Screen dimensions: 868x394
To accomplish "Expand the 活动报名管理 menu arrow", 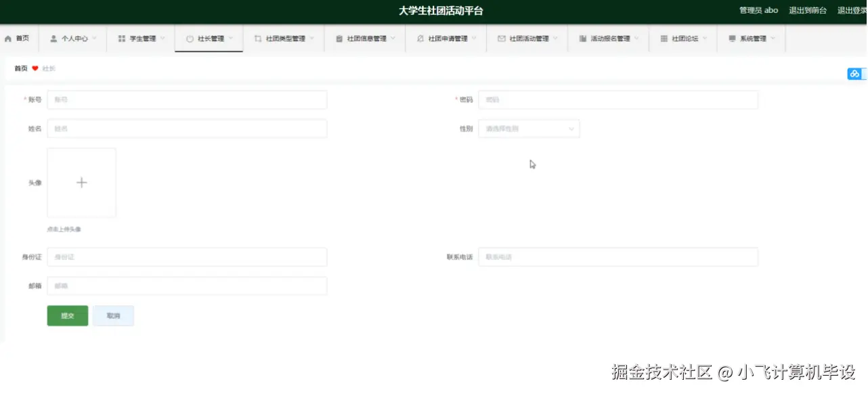I will click(x=637, y=39).
